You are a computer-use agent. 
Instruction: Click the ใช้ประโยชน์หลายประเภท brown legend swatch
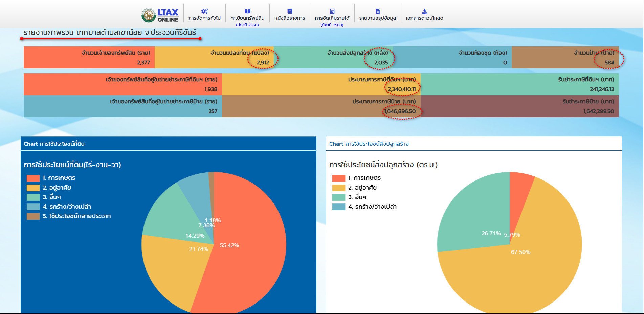[x=33, y=216]
